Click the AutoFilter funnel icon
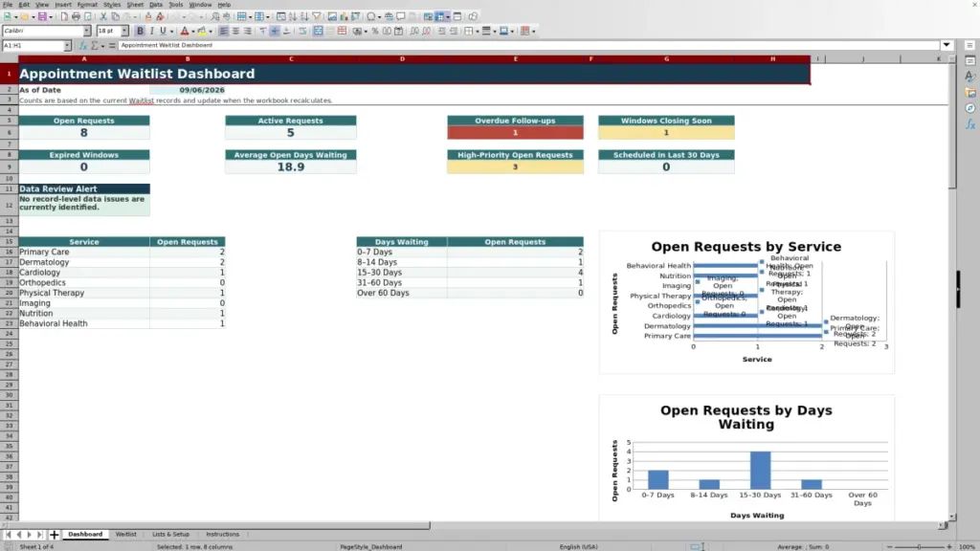980x551 pixels. [x=316, y=16]
